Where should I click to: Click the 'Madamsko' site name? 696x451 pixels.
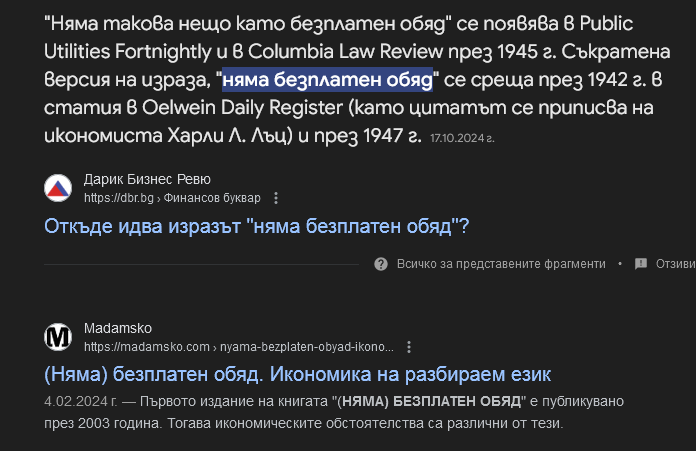[x=118, y=329]
